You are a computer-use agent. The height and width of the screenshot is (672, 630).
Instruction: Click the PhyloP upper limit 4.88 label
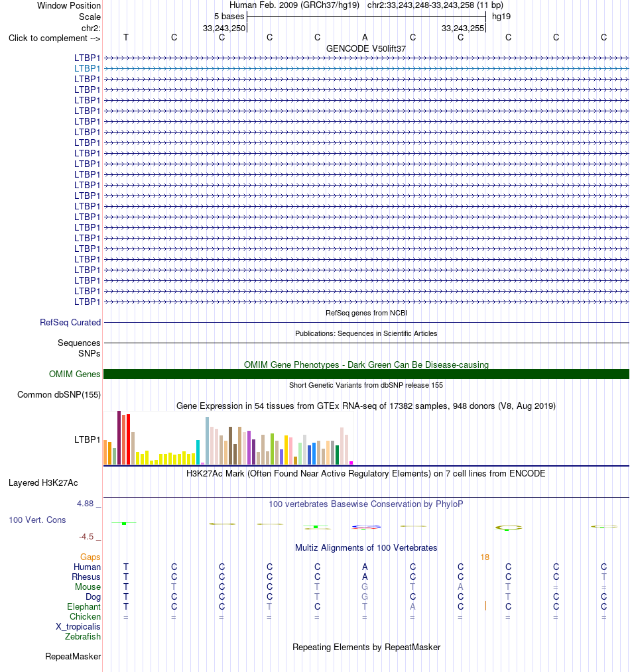85,504
